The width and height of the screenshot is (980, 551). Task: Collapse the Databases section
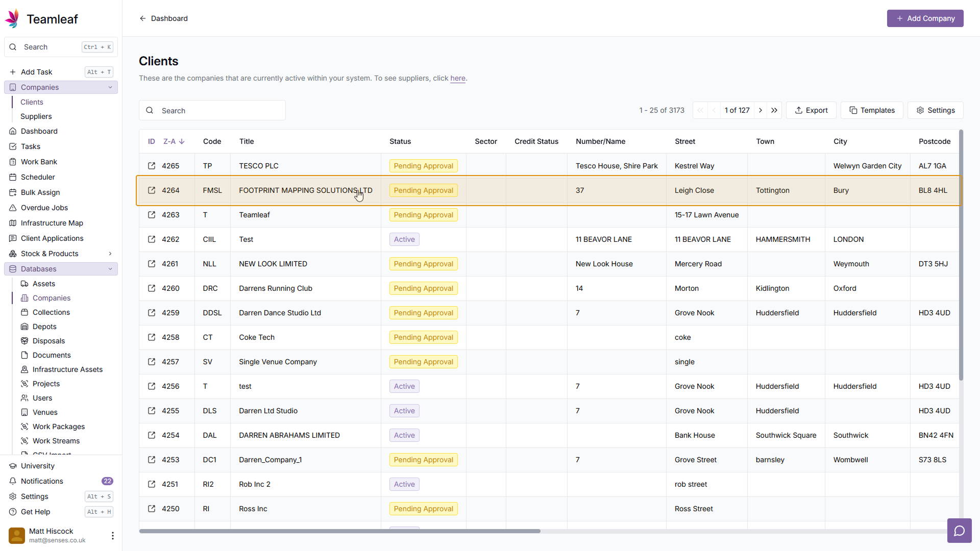(x=110, y=269)
